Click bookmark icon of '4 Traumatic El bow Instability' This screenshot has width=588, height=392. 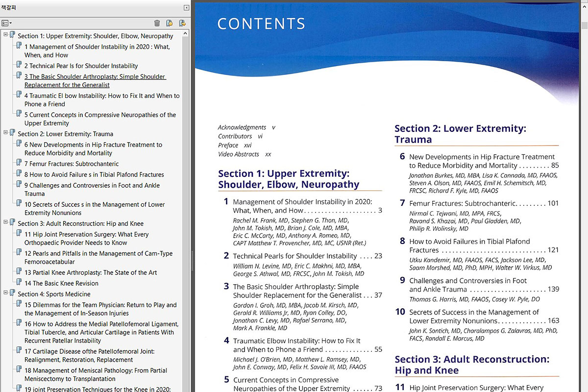(x=19, y=95)
